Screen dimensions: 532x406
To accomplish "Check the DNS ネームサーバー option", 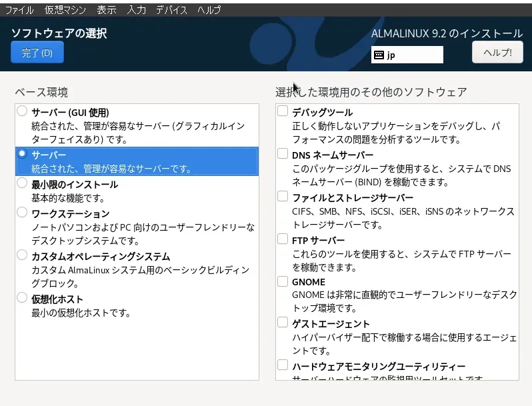I will pos(283,154).
